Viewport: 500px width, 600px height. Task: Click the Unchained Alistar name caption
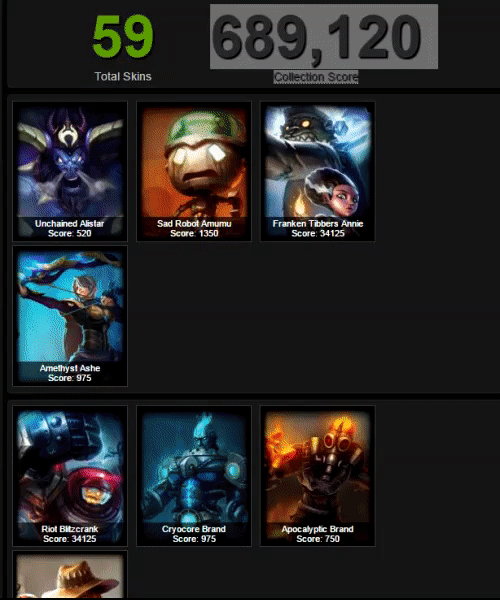[x=70, y=223]
